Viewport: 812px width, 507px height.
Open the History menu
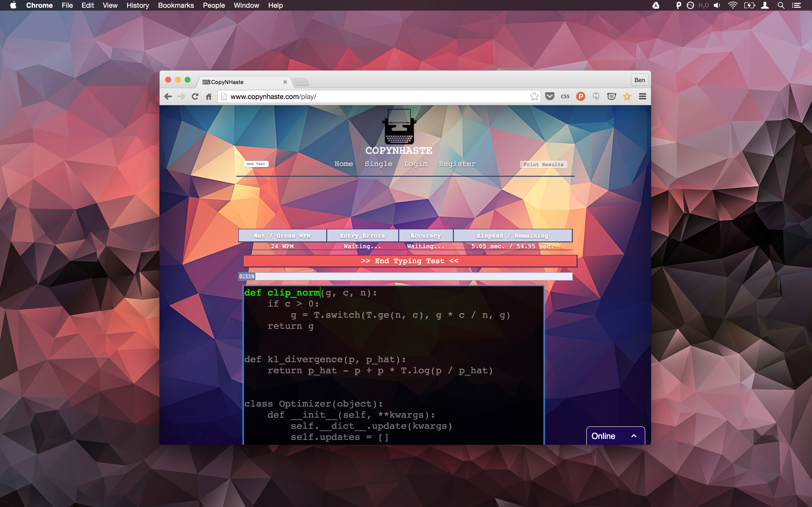coord(138,5)
